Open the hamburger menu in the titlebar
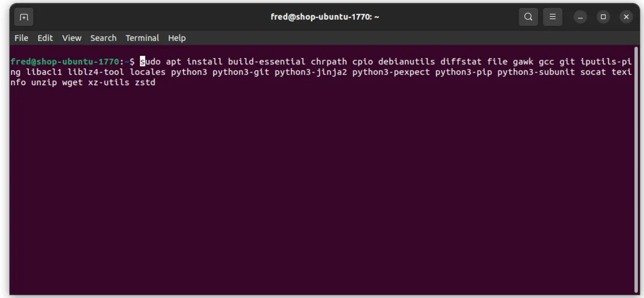This screenshot has height=298, width=644. pyautogui.click(x=553, y=17)
